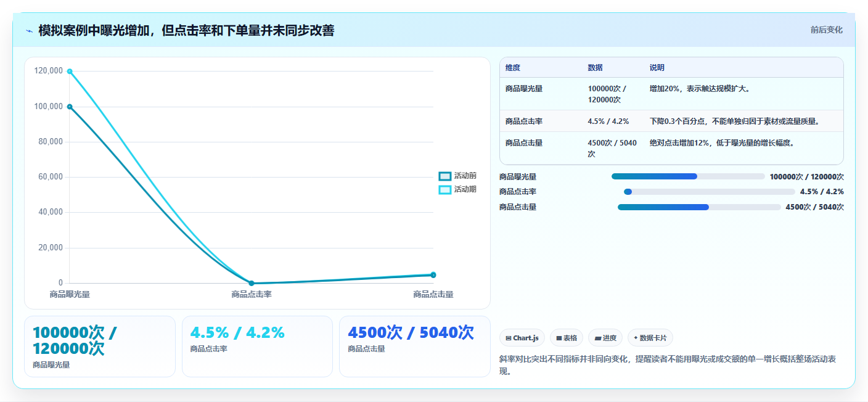Screen dimensions: 868x402
Task: Click text 绝对点击增加12% explanation
Action: tap(721, 143)
